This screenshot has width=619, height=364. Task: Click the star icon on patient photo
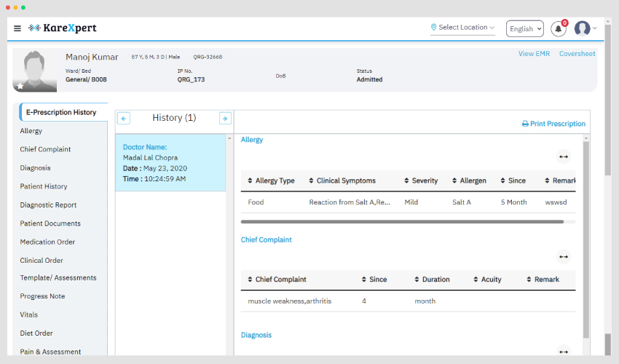(20, 86)
